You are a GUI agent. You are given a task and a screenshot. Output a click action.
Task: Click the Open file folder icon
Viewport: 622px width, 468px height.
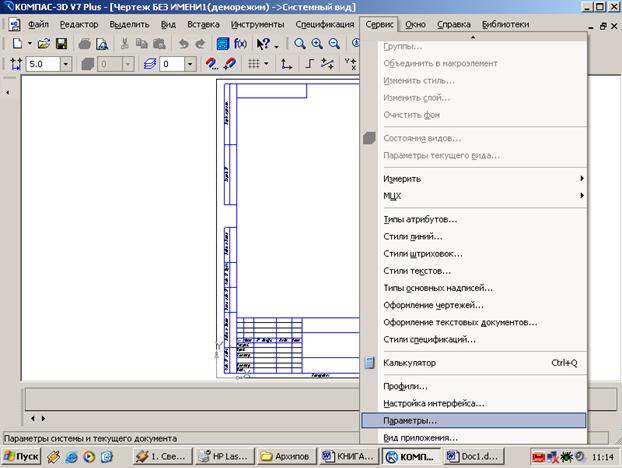pyautogui.click(x=45, y=44)
